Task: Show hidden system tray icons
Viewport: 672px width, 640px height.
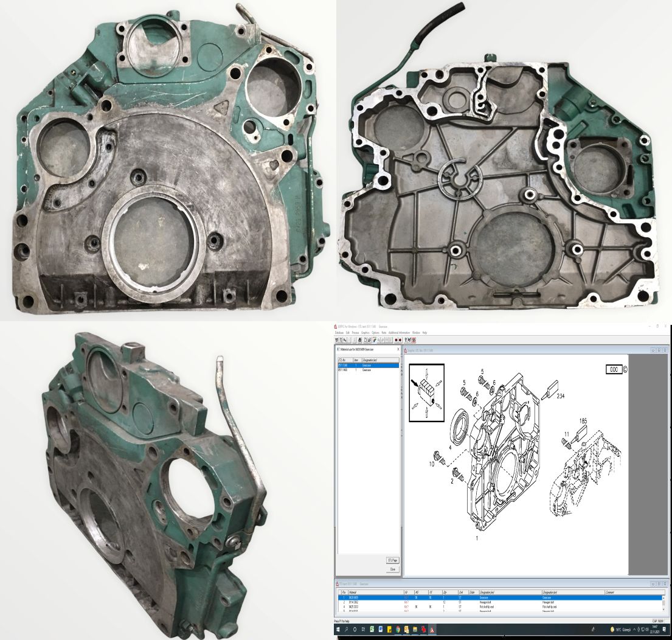Action: coord(634,629)
